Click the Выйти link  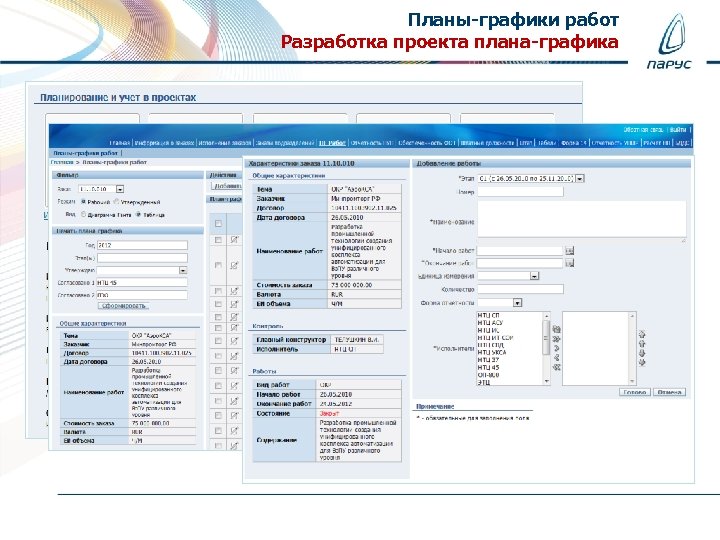(678, 130)
